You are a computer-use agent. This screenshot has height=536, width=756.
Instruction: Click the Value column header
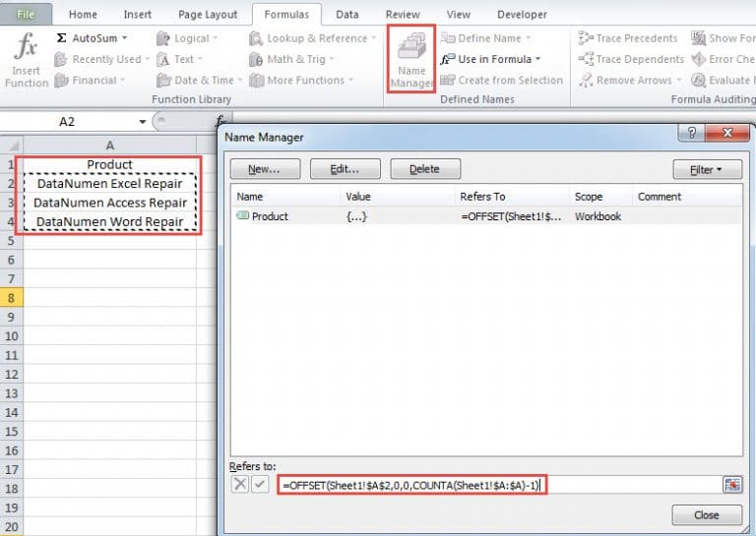[x=398, y=197]
